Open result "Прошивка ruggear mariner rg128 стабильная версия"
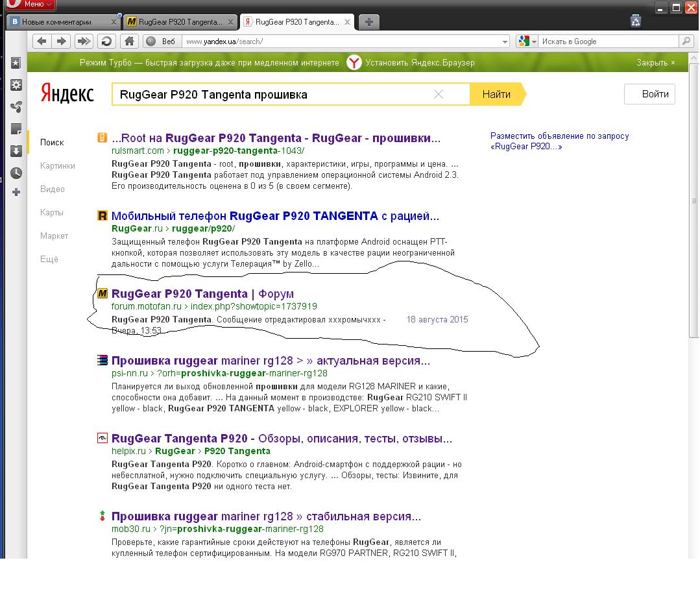This screenshot has width=700, height=593. [x=266, y=516]
